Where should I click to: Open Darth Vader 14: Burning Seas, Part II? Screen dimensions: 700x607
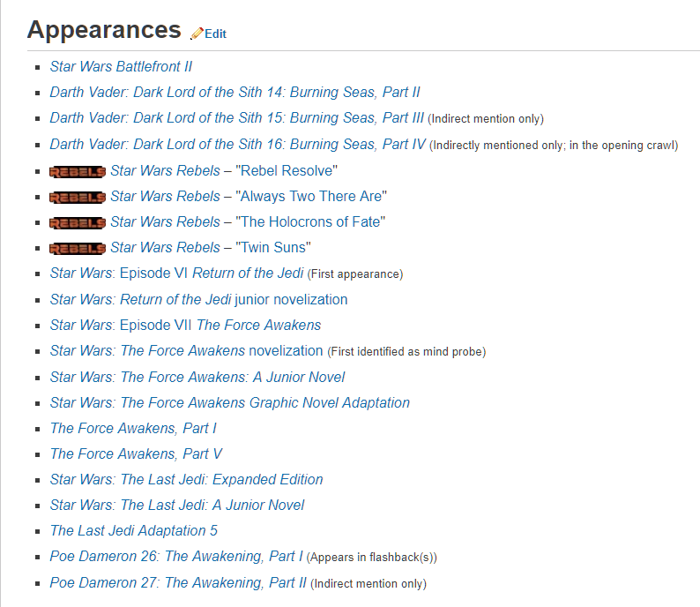point(235,92)
